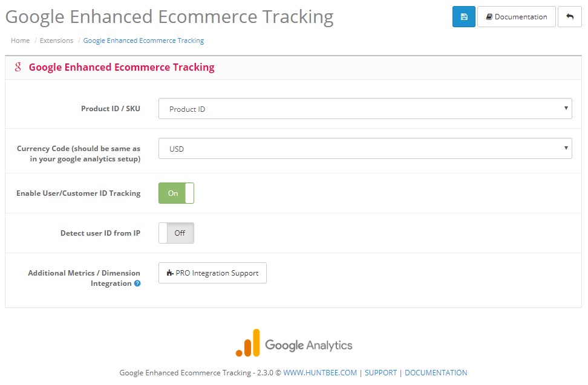Open the SUPPORT footer link
The width and height of the screenshot is (588, 385).
tap(381, 373)
